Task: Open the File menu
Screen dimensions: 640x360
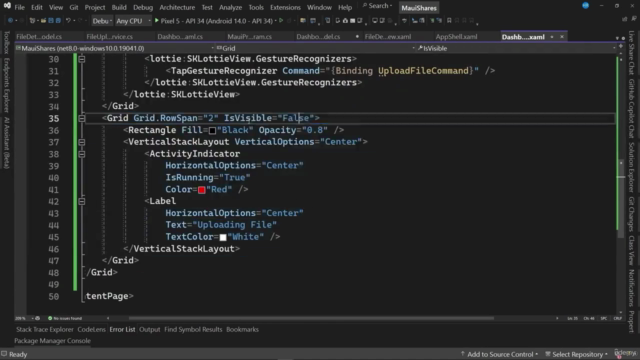Action: coord(19,7)
